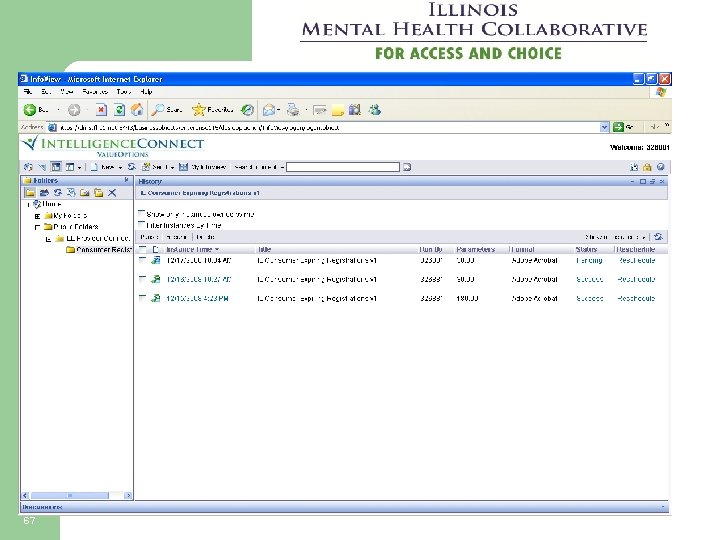
Task: Click the Pause button above the table
Action: pyautogui.click(x=149, y=237)
